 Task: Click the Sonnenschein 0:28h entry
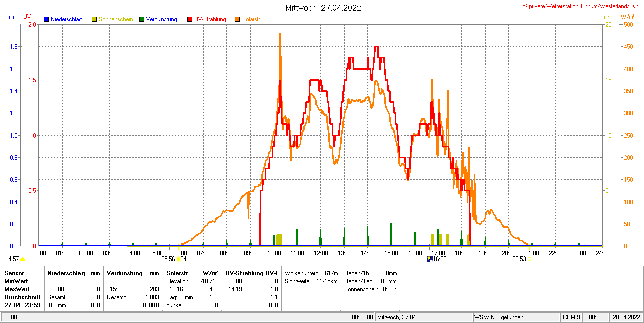click(x=371, y=289)
